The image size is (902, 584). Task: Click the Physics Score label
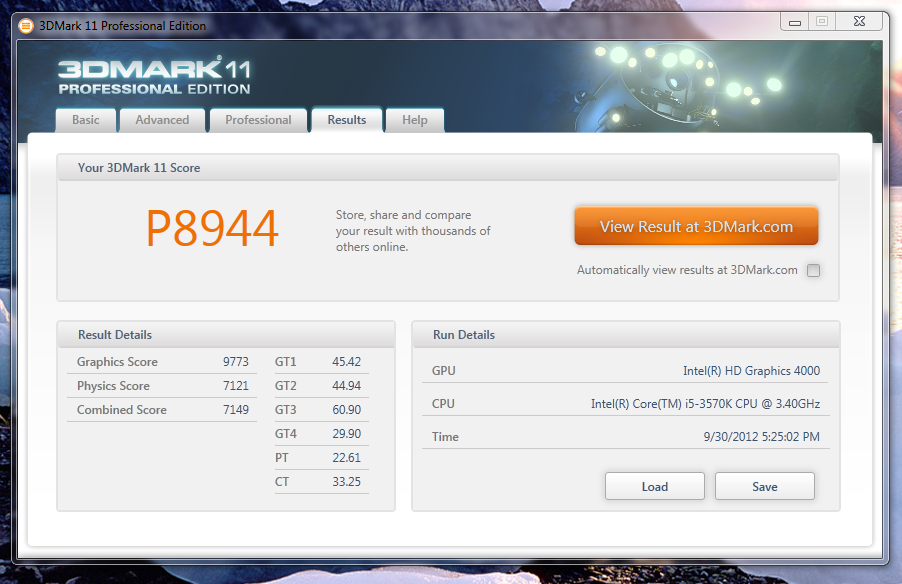click(x=113, y=386)
